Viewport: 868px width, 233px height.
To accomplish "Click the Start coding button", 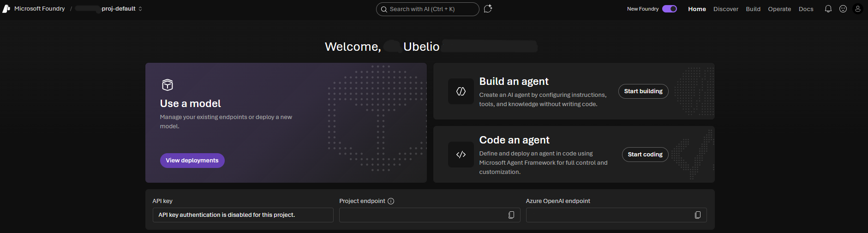I will pos(645,155).
